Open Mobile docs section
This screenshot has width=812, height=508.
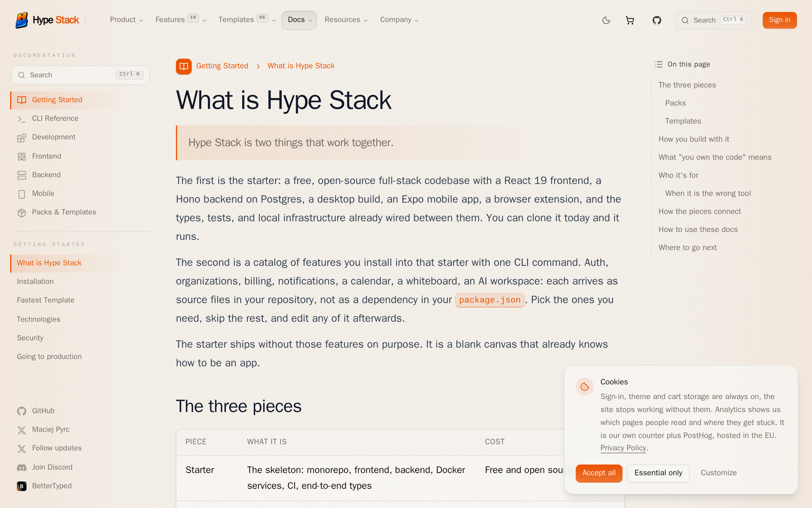(81, 194)
